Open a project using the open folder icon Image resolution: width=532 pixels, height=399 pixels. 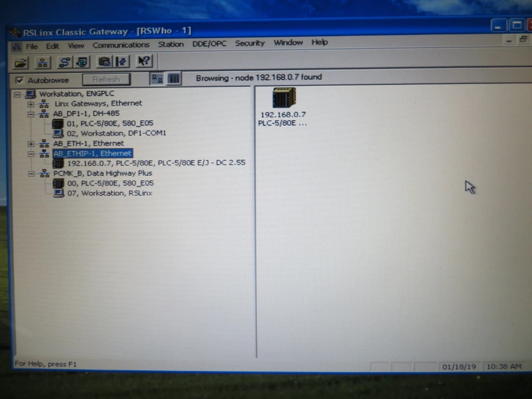[21, 62]
